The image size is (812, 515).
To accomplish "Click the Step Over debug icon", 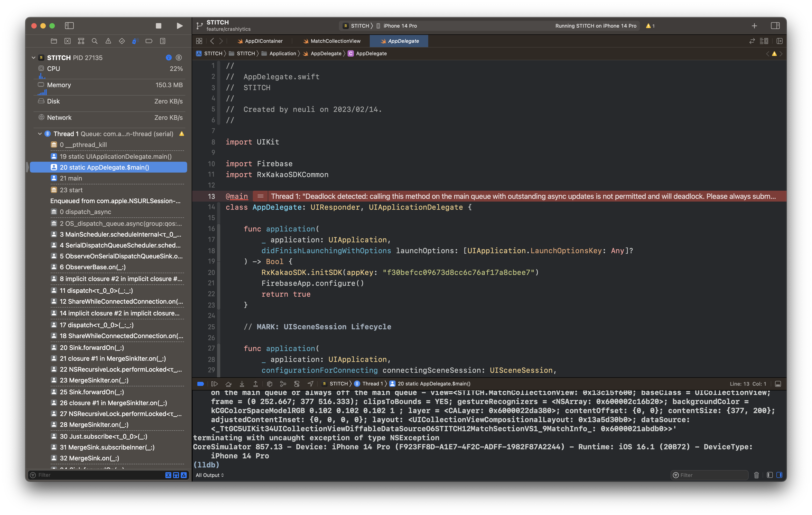I will tap(228, 384).
